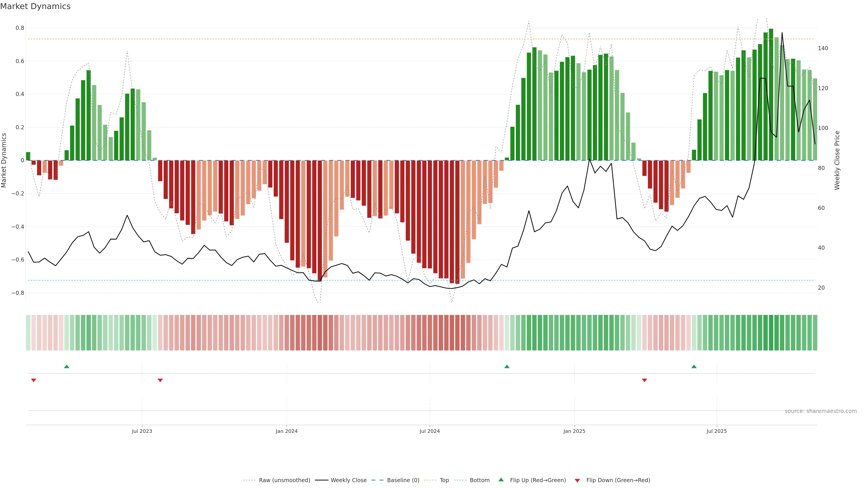Click the flip-down triangle between Jan 2025 and Jul 2025
This screenshot has height=488, width=868.
coord(645,380)
